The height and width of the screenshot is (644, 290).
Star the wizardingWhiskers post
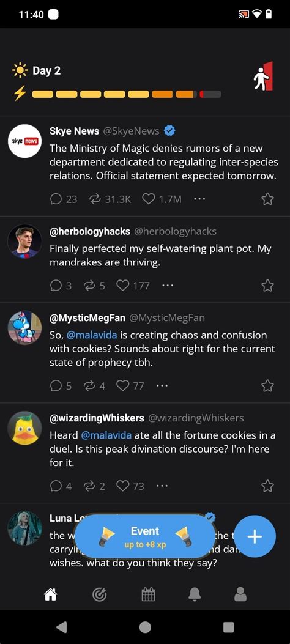[x=267, y=486]
